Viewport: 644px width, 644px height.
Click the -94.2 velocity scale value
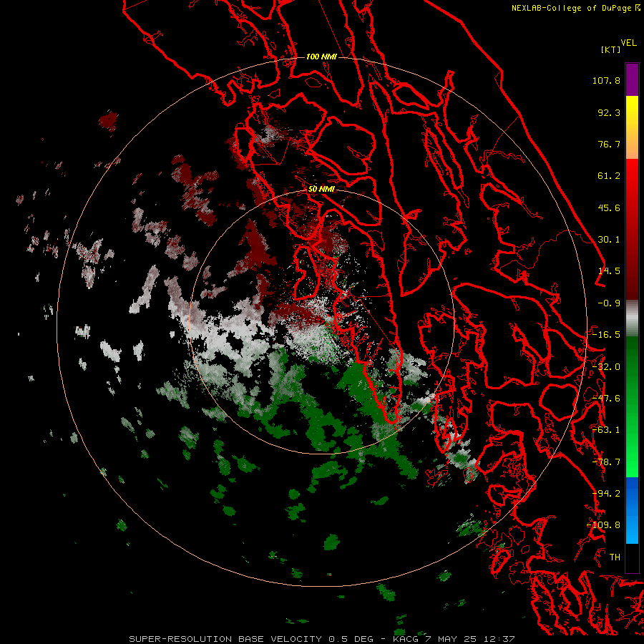coord(606,494)
